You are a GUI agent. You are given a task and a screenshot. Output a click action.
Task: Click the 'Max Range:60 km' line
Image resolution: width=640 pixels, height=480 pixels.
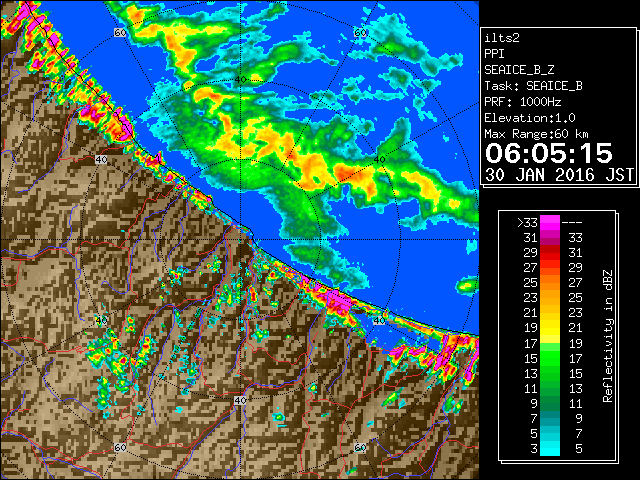536,134
